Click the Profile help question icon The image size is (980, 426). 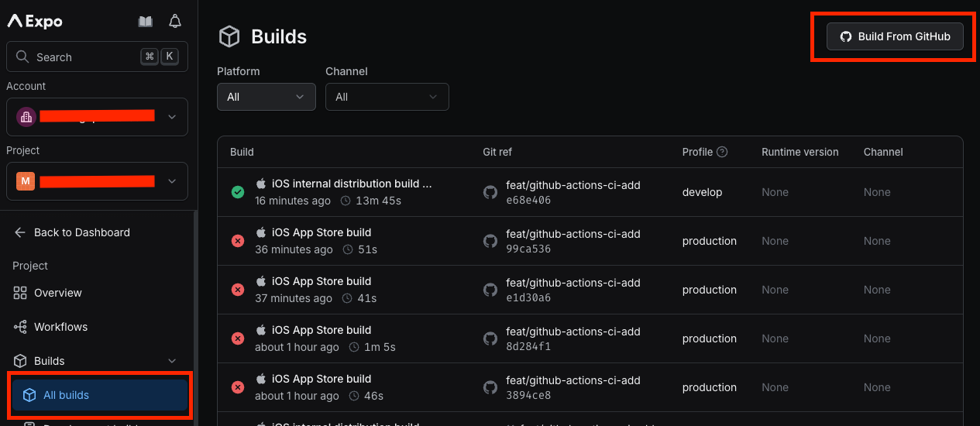point(722,152)
